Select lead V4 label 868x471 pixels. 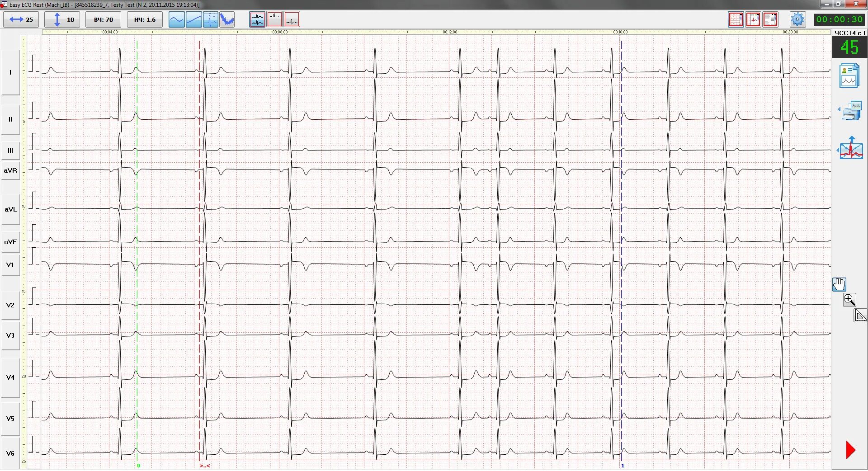click(x=10, y=377)
